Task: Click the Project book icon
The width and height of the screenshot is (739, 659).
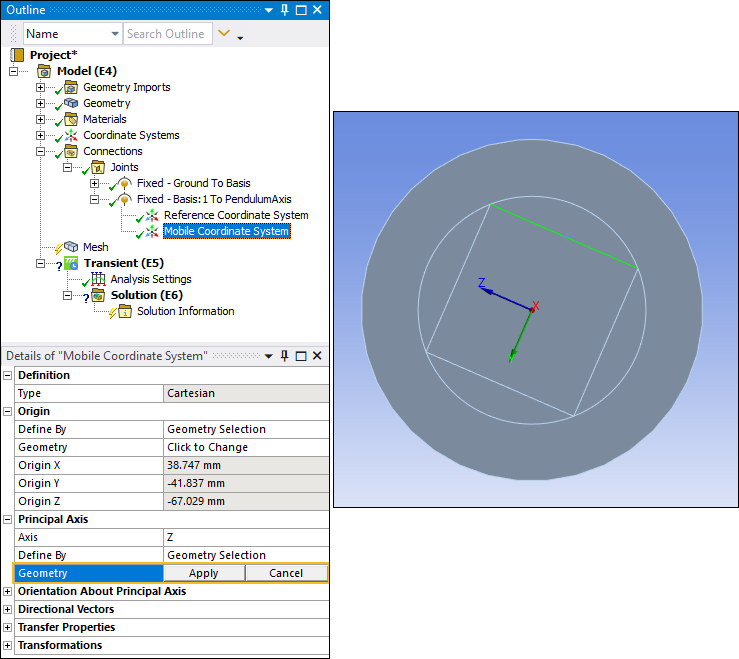Action: [x=17, y=55]
